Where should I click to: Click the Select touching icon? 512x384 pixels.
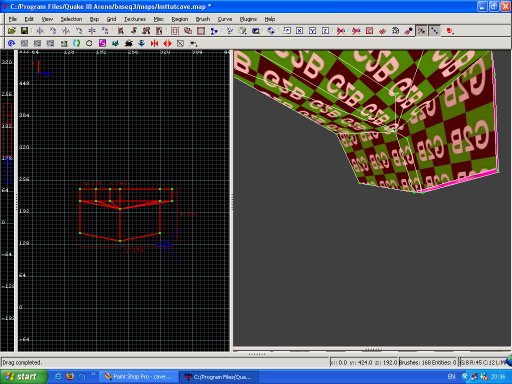point(133,31)
